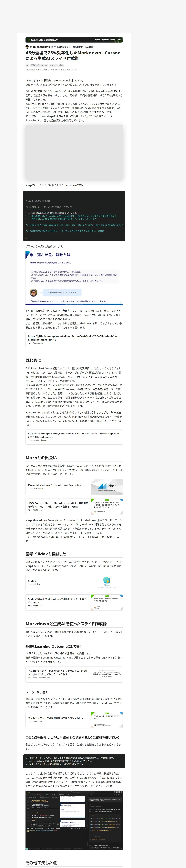Select the 生成AI tag
This screenshot has height=868, width=186.
[x=60, y=65]
